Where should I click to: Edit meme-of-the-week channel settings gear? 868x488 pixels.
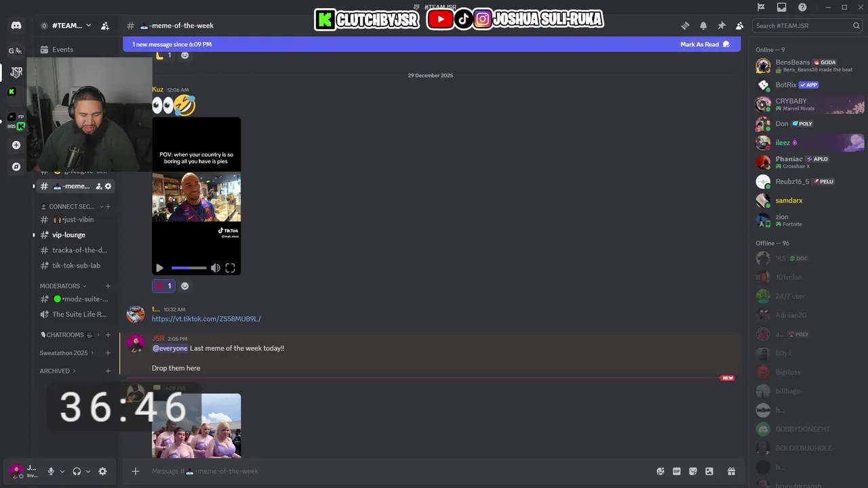pyautogui.click(x=108, y=186)
